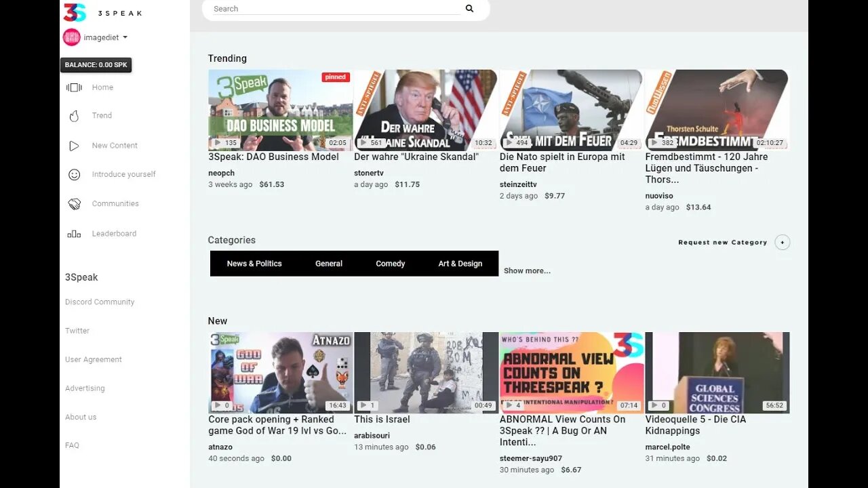Click the Introduce yourself smiley icon
This screenshot has height=488, width=868.
tap(74, 175)
